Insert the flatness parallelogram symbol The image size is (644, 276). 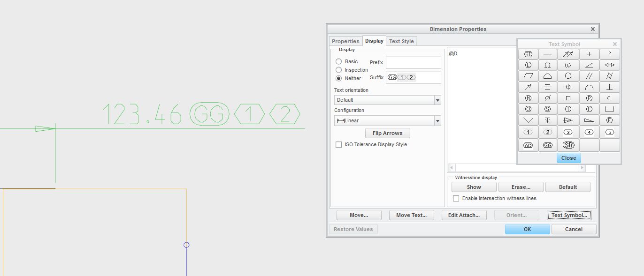coord(528,76)
